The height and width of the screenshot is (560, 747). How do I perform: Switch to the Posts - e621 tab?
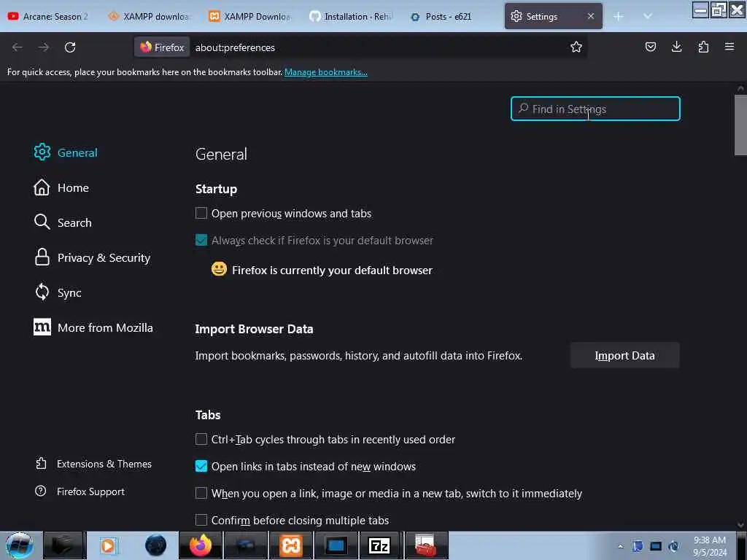pyautogui.click(x=452, y=16)
